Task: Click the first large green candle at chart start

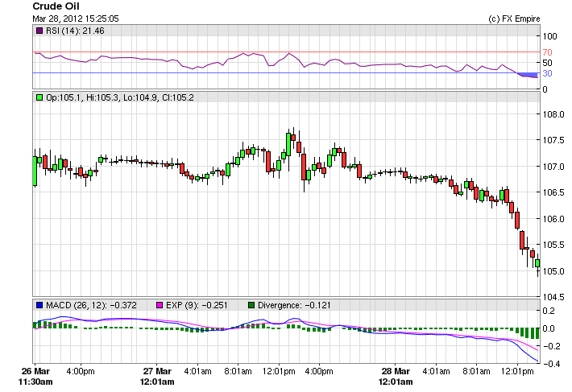Action: click(35, 171)
